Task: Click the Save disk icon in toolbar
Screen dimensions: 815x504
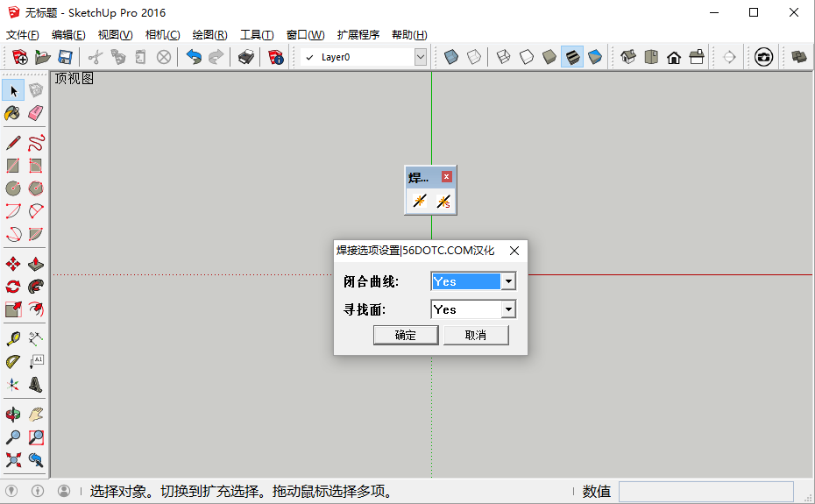Action: 65,57
